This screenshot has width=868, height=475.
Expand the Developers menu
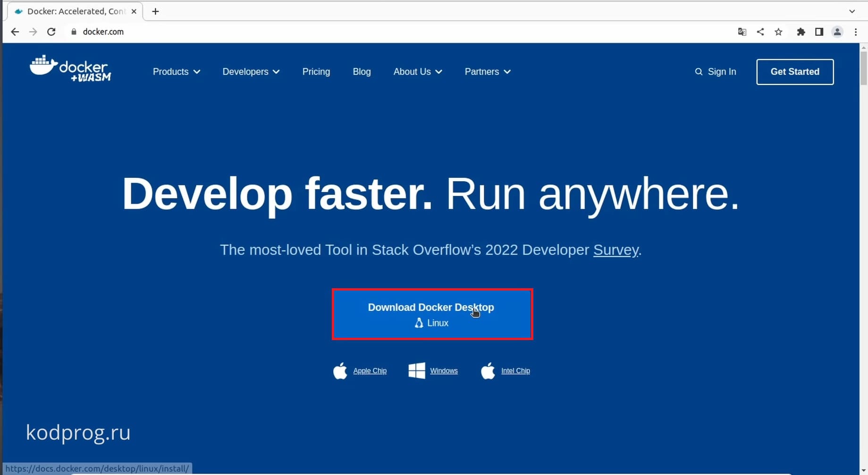(x=251, y=72)
